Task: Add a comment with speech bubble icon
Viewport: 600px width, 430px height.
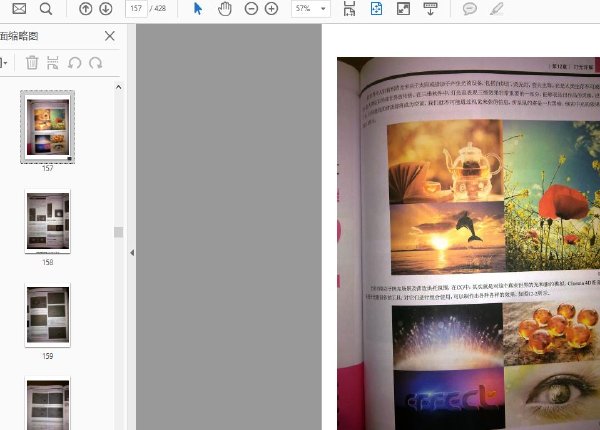Action: 470,8
